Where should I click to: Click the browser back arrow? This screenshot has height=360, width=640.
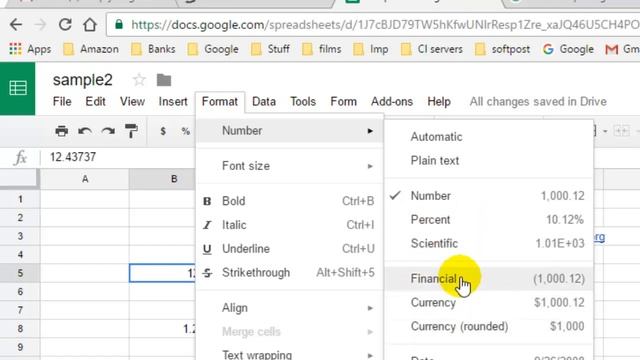[x=16, y=25]
